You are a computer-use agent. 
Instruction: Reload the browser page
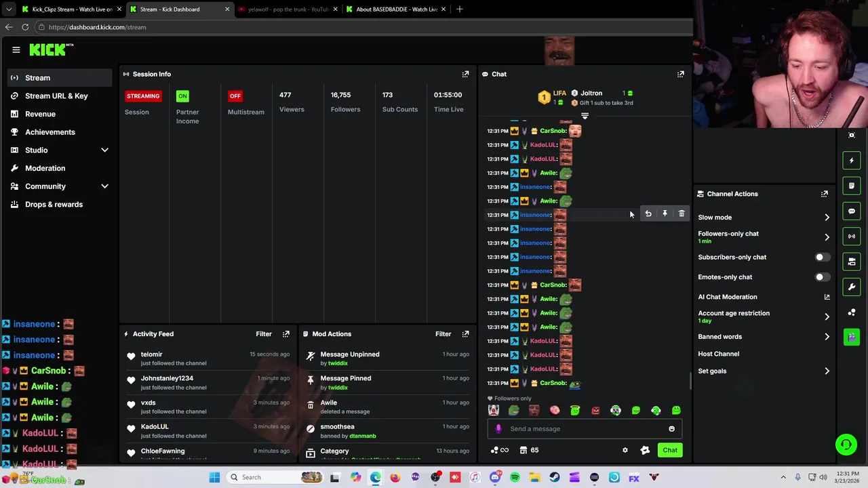pyautogui.click(x=25, y=27)
